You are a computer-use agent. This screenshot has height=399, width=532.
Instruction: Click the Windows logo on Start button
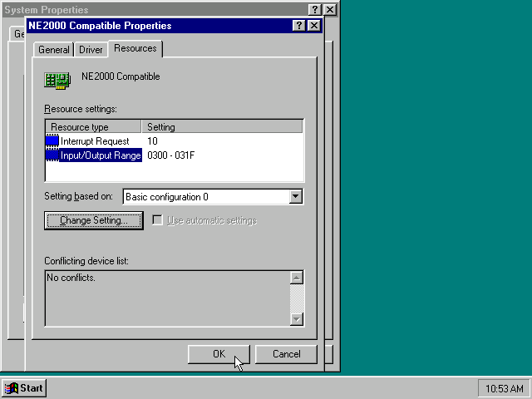11,388
